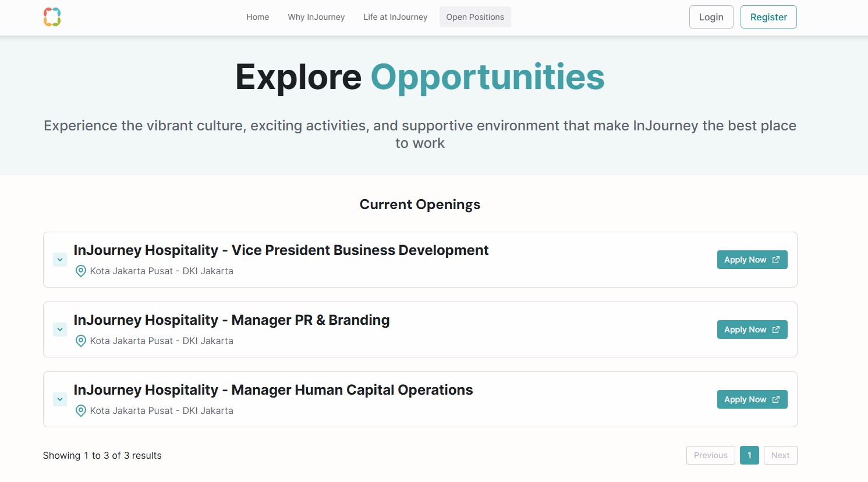The width and height of the screenshot is (868, 482).
Task: Expand Vice President Business Development details
Action: click(60, 260)
